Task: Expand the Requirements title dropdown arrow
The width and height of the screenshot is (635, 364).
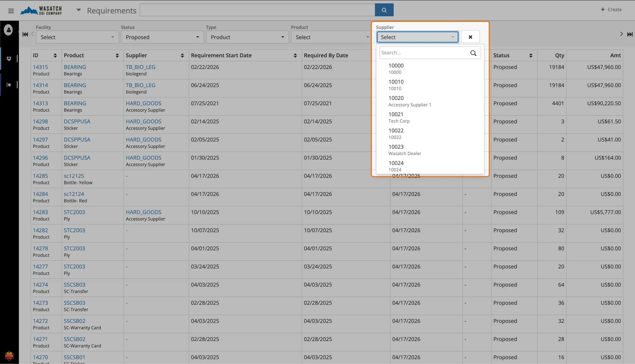Action: [x=79, y=10]
